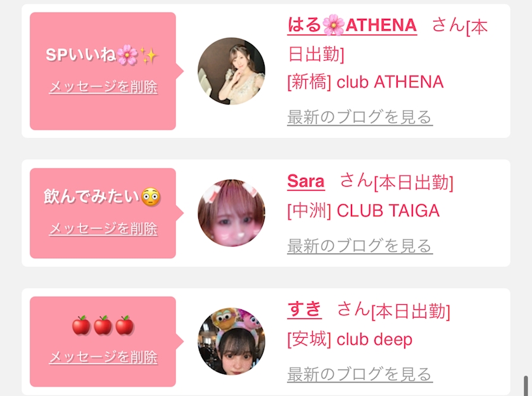Delete the 飲んでみたい message
Screen dimensions: 532x396
tap(103, 228)
